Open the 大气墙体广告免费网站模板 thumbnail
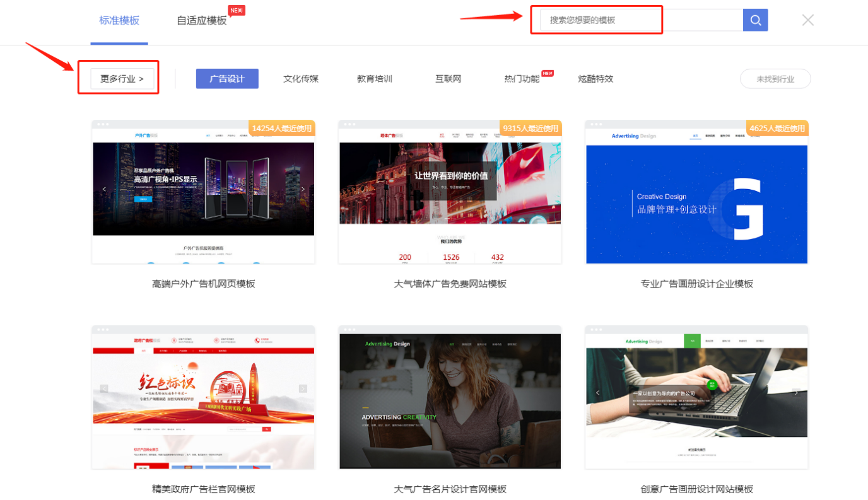 [x=450, y=192]
